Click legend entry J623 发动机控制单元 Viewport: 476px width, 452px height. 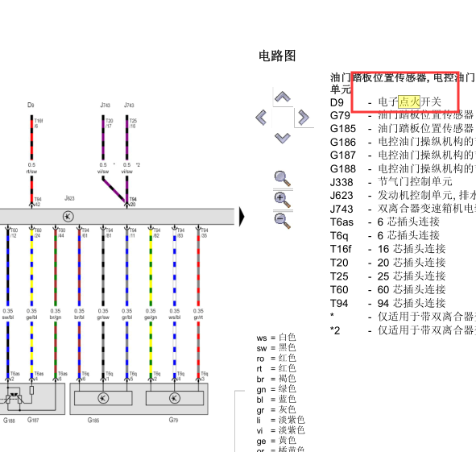tap(403, 196)
